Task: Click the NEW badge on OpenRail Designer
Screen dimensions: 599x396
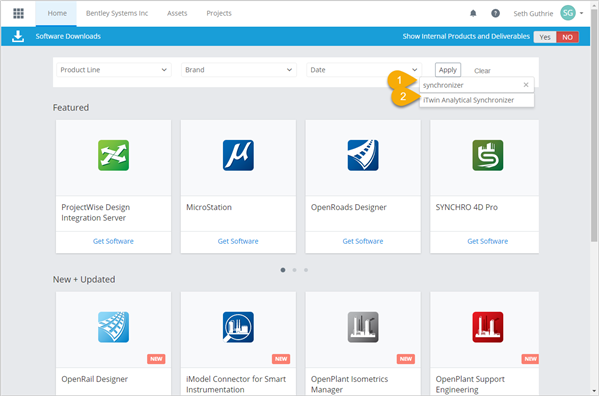Action: coord(156,359)
